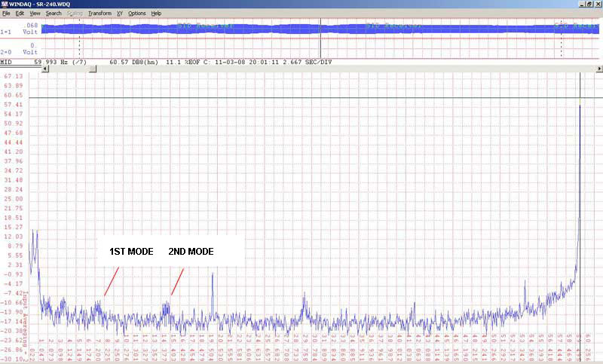The height and width of the screenshot is (364, 603).
Task: Click the 41.20 y-axis value
Action: [14, 151]
